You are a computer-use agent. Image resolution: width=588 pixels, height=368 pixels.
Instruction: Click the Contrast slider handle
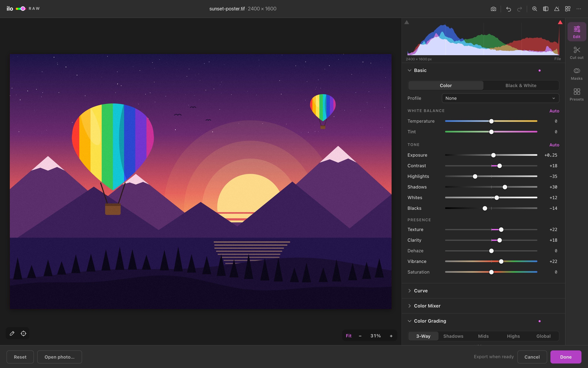(499, 166)
